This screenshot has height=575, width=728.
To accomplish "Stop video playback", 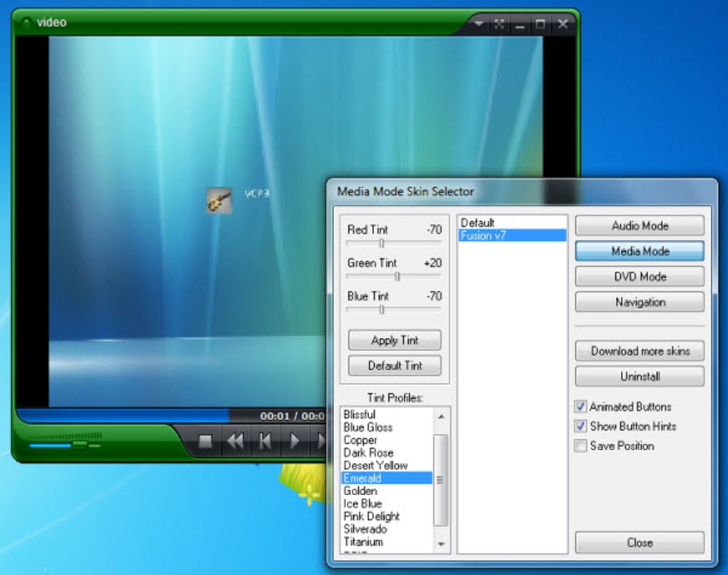I will point(206,441).
